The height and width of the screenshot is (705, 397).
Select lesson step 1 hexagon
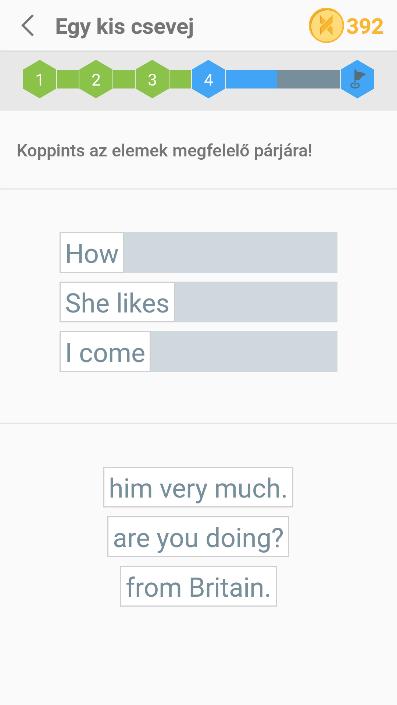[x=40, y=80]
